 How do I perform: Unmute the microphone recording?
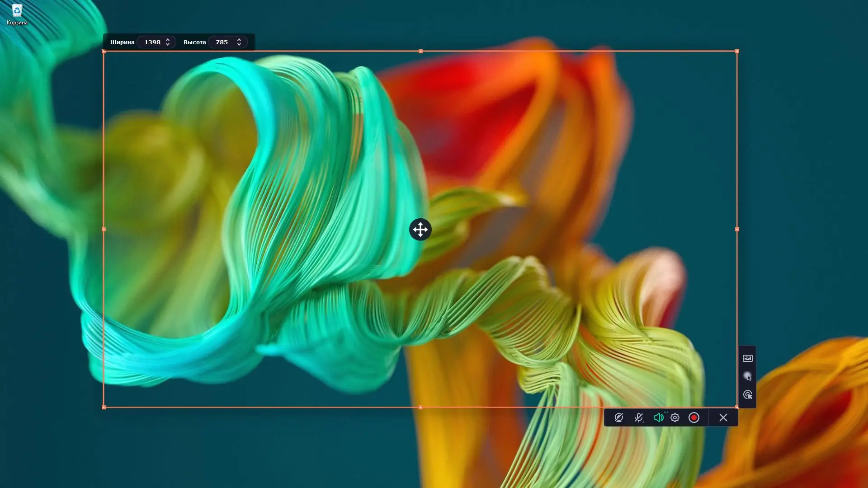638,418
